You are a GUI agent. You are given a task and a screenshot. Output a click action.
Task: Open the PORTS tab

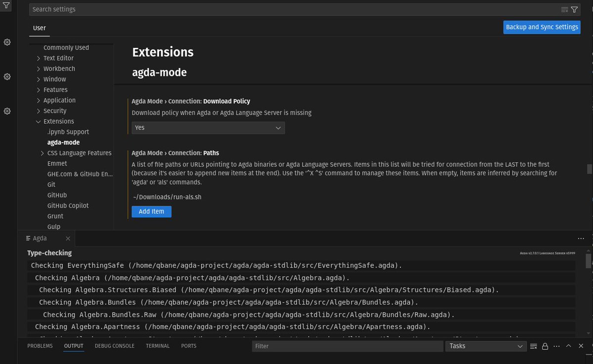pos(189,346)
